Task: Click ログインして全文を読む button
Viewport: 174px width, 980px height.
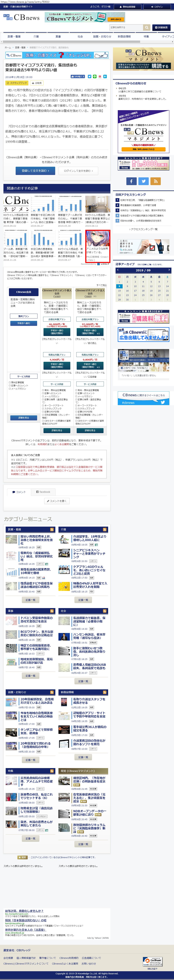Action: pos(78,171)
